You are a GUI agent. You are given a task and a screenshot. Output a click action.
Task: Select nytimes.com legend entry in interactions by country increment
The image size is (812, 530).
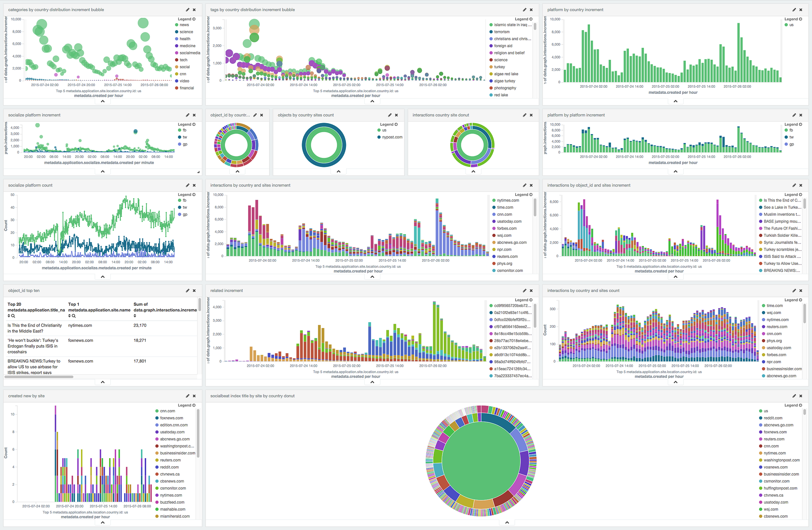tap(508, 200)
